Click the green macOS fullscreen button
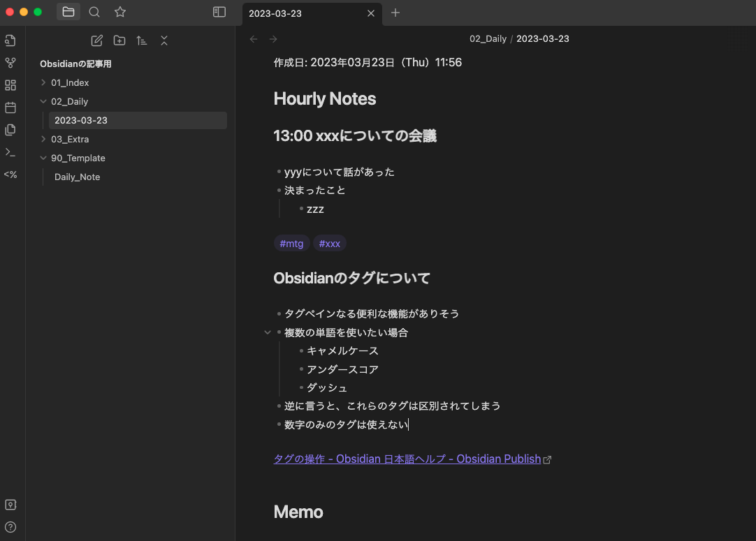This screenshot has height=541, width=756. click(x=38, y=12)
